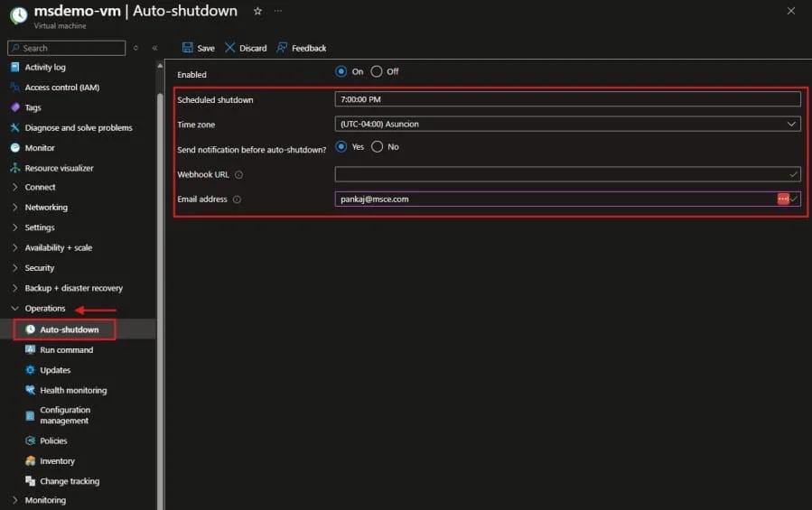Screen dimensions: 812x510
Task: Click the Webhook URL info icon
Action: 238,174
